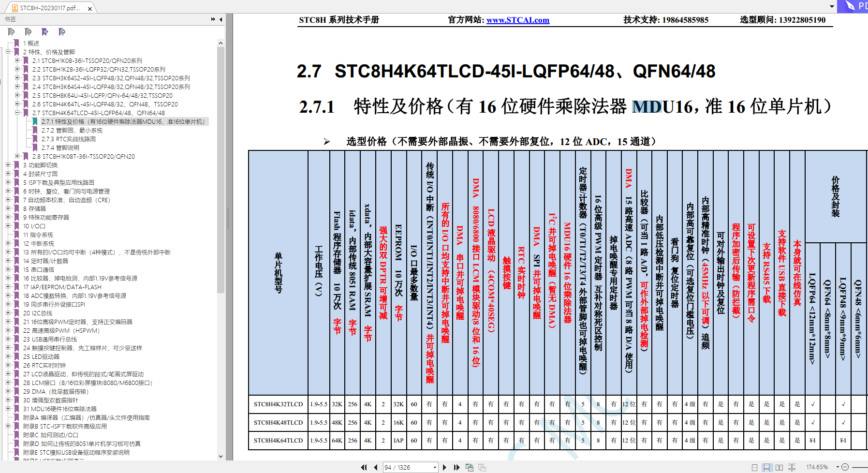Open bookmark '2.7.4 管脚说明'
The height and width of the screenshot is (473, 868).
60,148
